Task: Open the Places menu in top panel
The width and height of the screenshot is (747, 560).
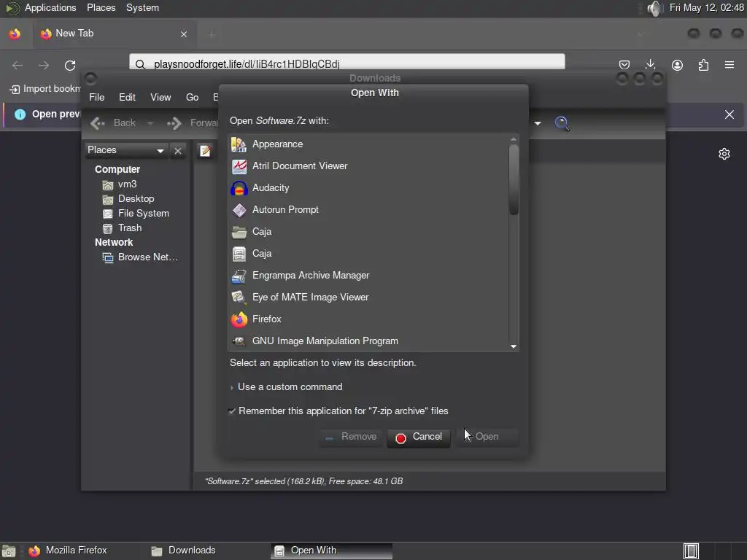Action: pyautogui.click(x=101, y=7)
